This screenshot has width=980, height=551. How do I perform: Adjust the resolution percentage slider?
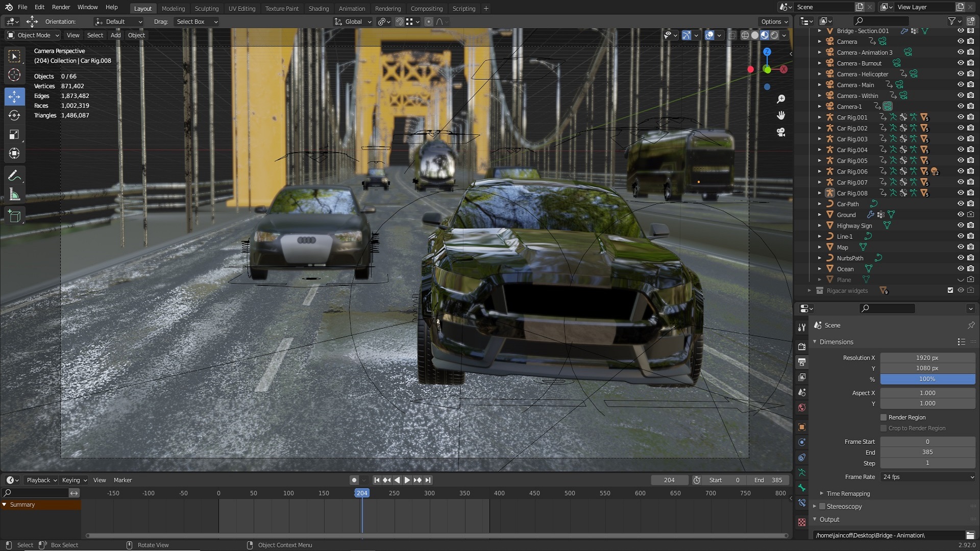tap(927, 379)
